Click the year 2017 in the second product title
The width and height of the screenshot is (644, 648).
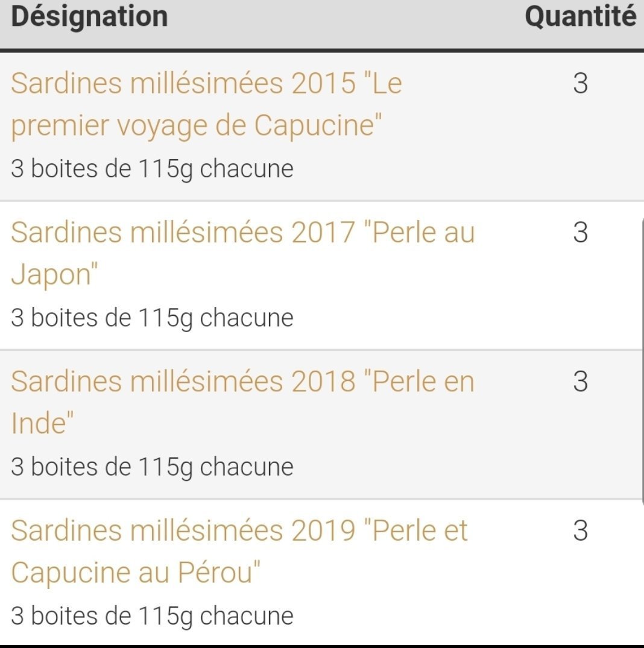pyautogui.click(x=323, y=233)
